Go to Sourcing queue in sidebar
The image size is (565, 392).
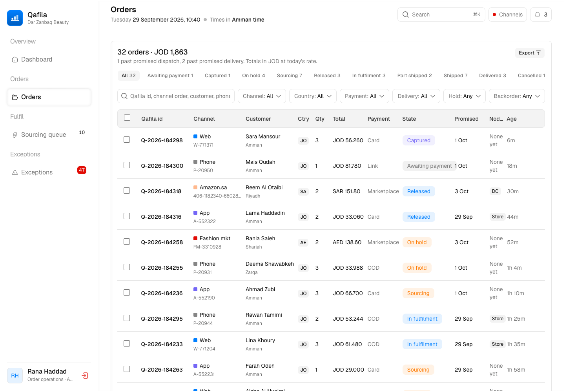(x=49, y=135)
